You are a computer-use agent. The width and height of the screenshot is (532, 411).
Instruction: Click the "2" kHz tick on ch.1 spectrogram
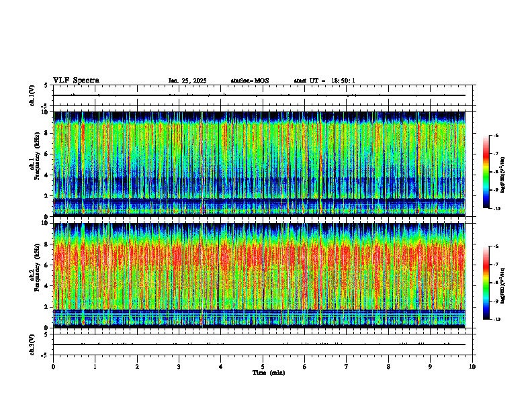pyautogui.click(x=47, y=195)
